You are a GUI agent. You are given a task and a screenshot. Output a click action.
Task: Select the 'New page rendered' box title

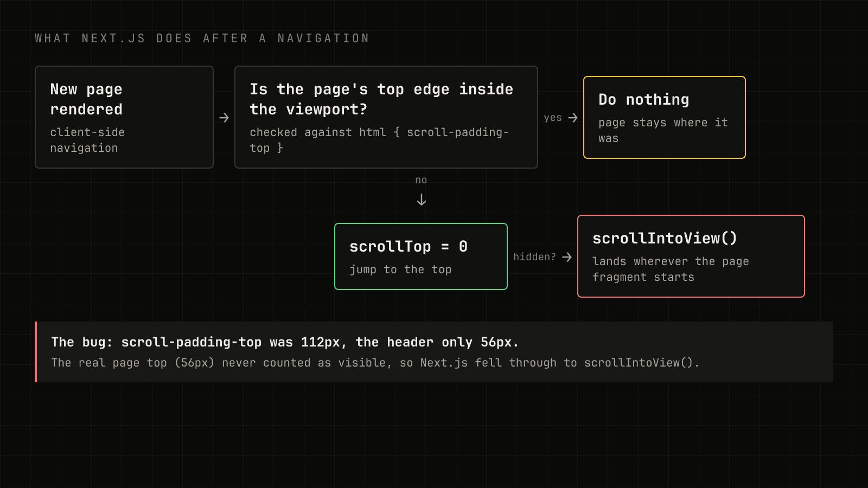(86, 99)
